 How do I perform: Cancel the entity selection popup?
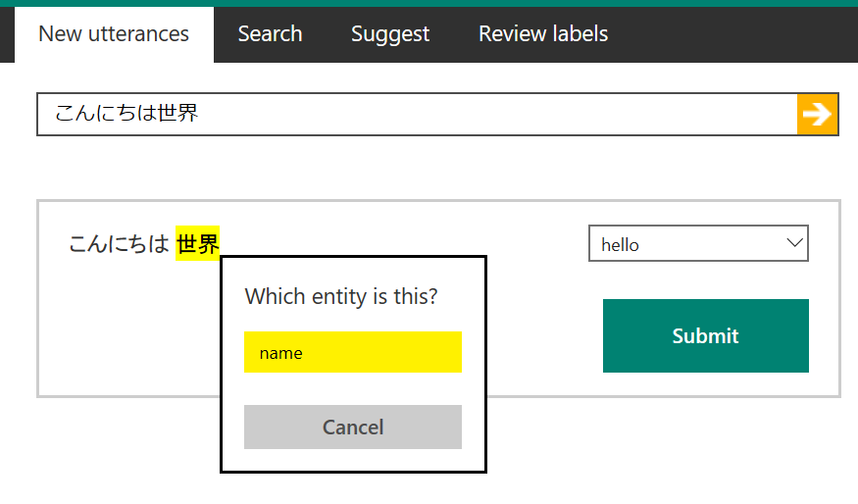pyautogui.click(x=353, y=427)
